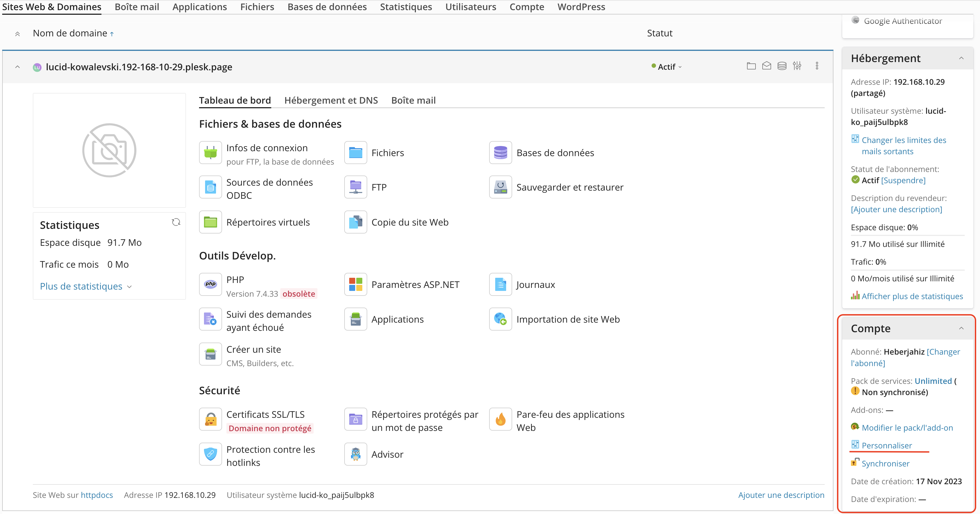Image resolution: width=980 pixels, height=514 pixels.
Task: Open the httpdocs folder link
Action: click(x=97, y=495)
